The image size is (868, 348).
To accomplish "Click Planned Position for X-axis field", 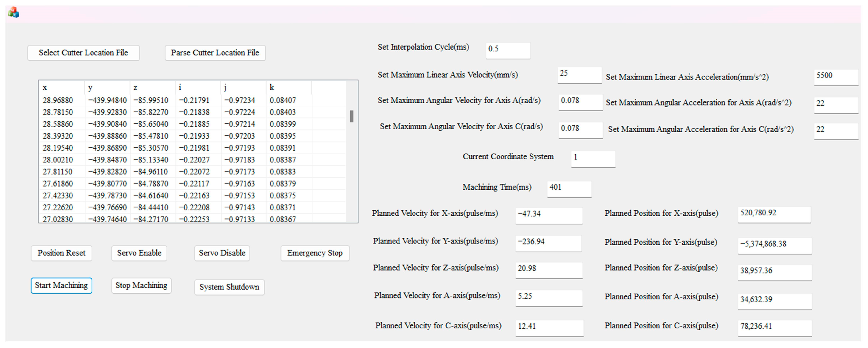I will 774,215.
